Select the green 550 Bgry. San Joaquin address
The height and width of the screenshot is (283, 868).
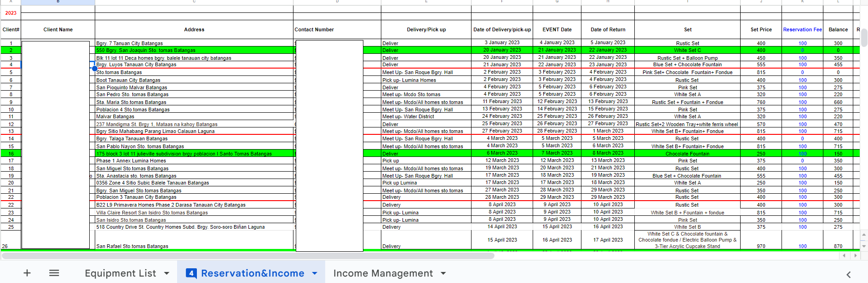coord(194,50)
